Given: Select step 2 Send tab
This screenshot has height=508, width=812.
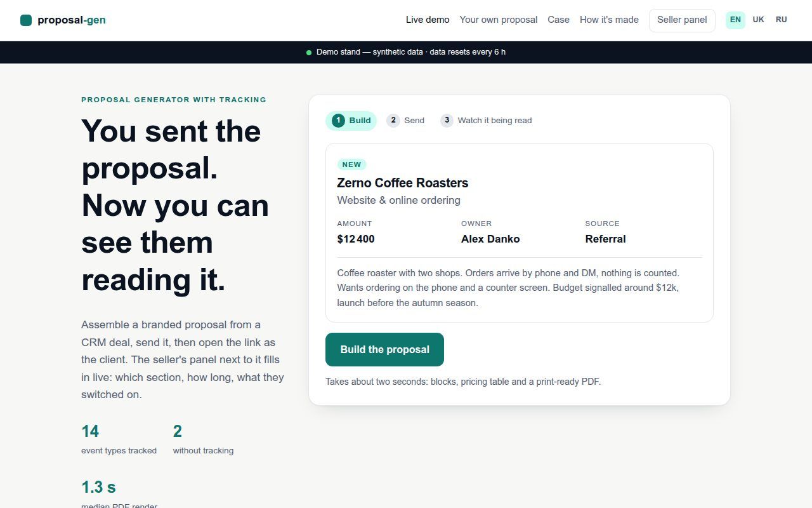Looking at the screenshot, I should (x=405, y=121).
